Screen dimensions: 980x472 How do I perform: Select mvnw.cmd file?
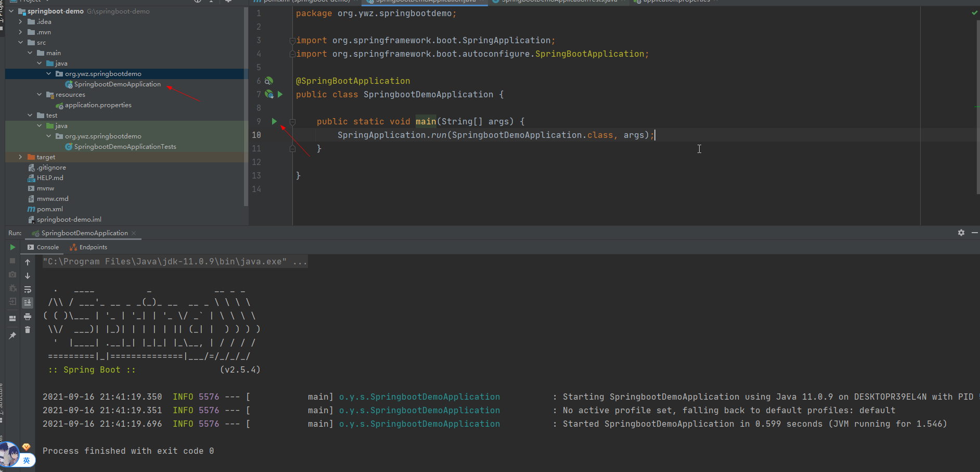click(x=53, y=198)
